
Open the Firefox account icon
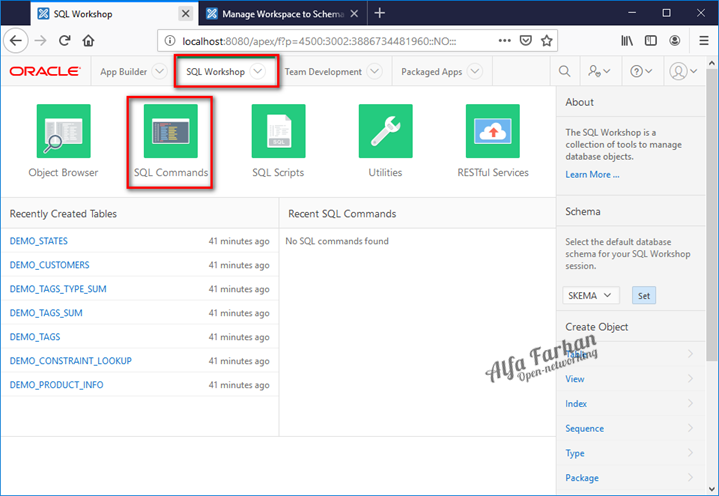675,41
